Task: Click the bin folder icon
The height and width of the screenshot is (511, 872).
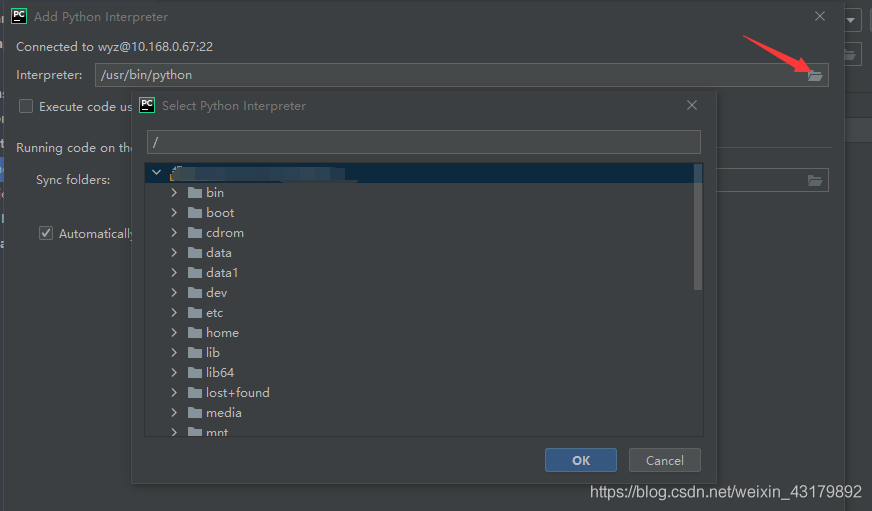Action: tap(195, 193)
